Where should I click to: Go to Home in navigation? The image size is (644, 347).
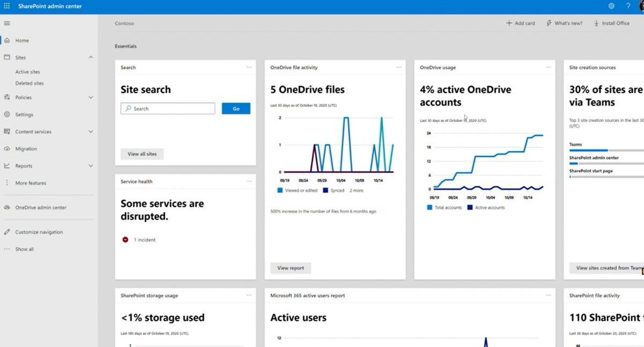(22, 40)
